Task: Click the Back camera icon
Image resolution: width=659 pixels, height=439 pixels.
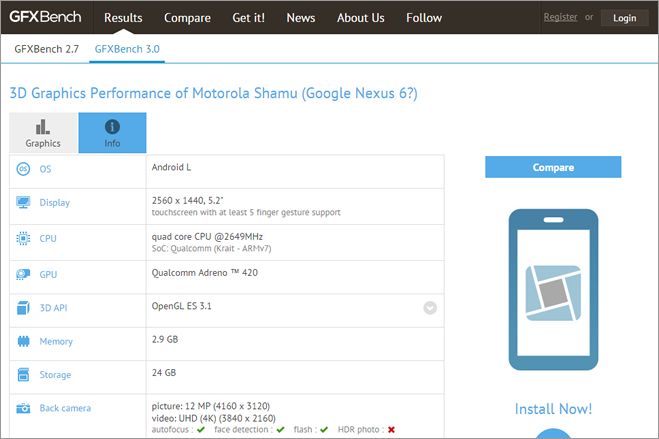Action: pos(23,408)
